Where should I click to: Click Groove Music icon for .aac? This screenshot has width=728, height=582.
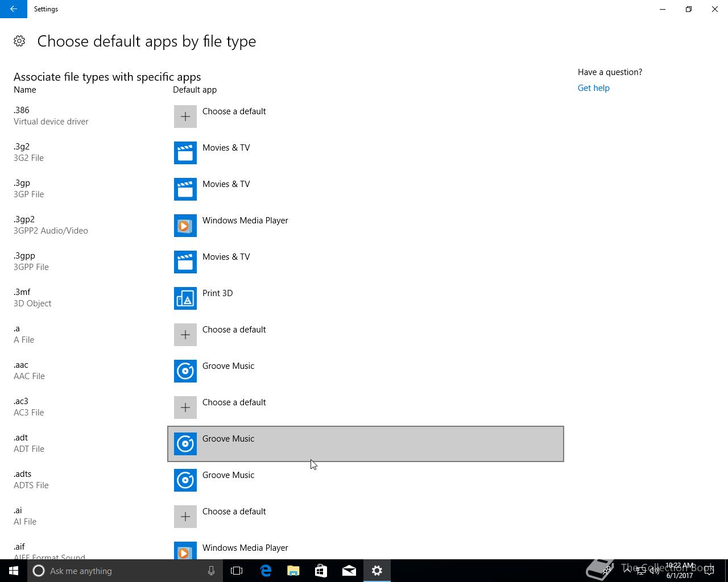pyautogui.click(x=185, y=371)
